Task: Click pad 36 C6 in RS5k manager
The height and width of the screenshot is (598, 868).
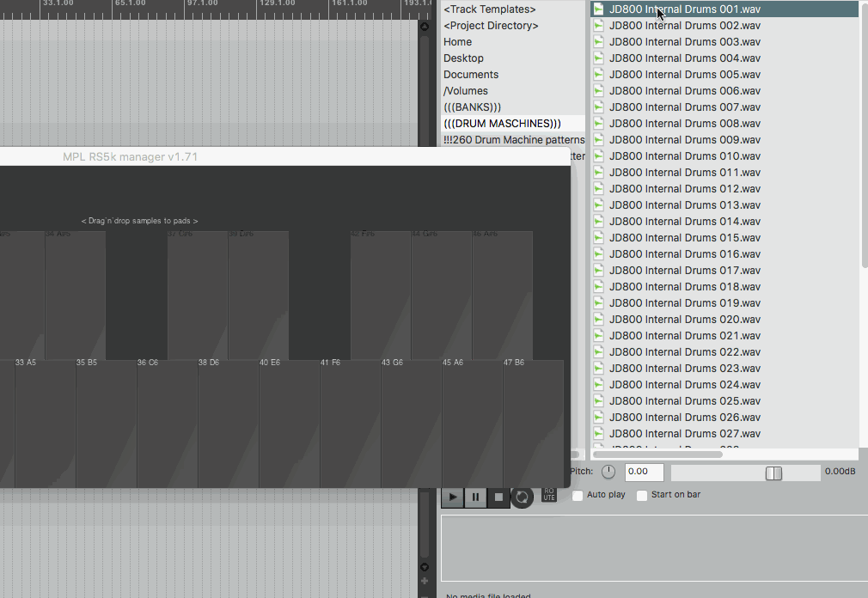Action: click(168, 424)
